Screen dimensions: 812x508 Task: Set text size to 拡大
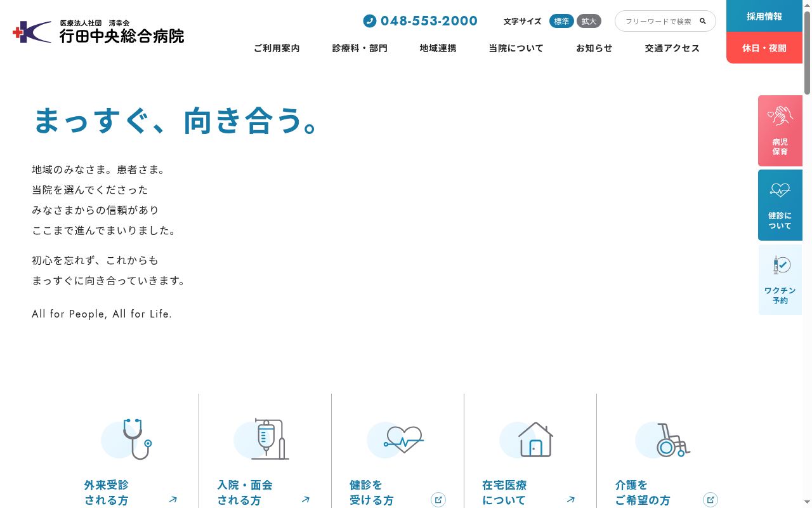589,21
